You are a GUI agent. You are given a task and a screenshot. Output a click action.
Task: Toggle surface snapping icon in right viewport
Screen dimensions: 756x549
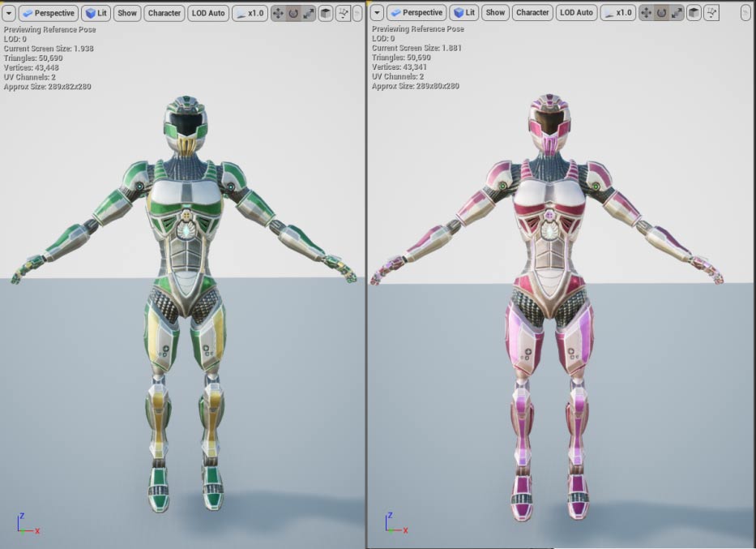click(711, 13)
